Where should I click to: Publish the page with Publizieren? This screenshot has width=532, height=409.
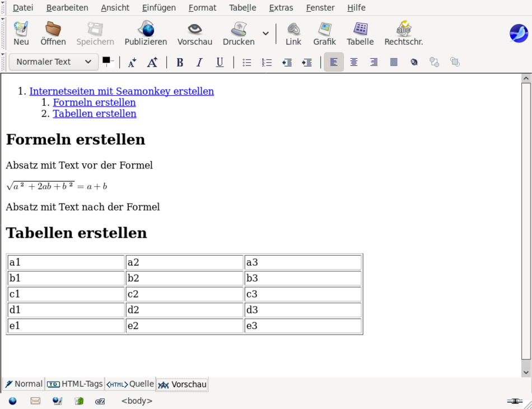tap(146, 33)
